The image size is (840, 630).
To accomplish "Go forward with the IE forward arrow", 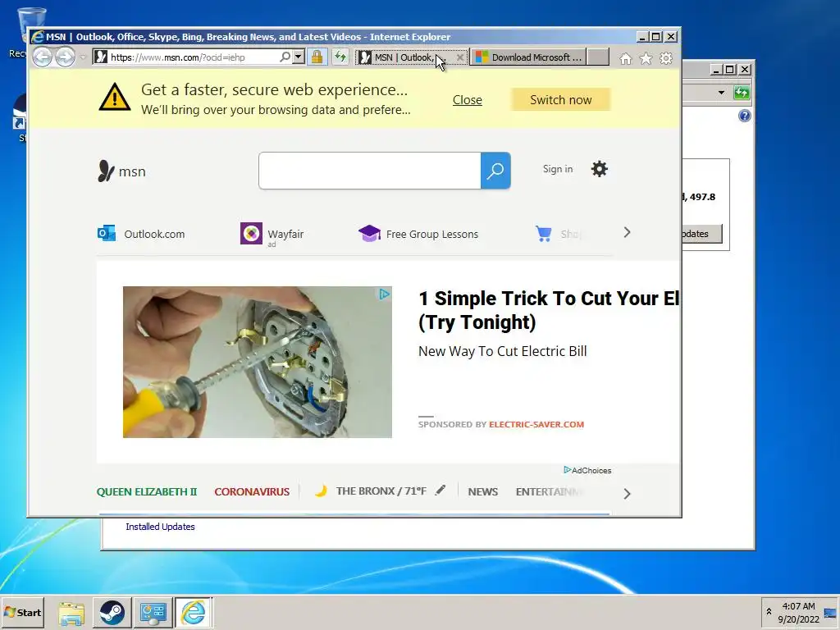I will (x=66, y=57).
